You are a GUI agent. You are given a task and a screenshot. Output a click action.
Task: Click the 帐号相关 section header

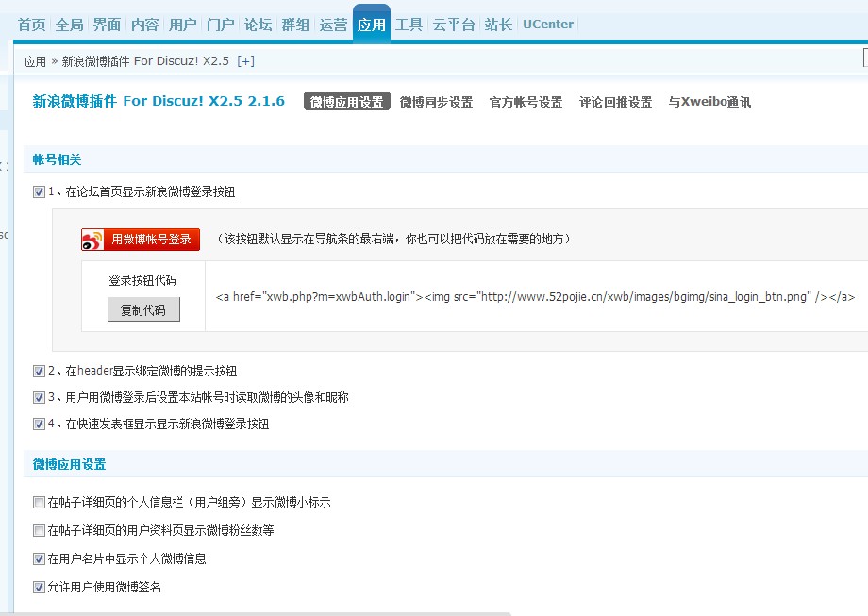57,159
